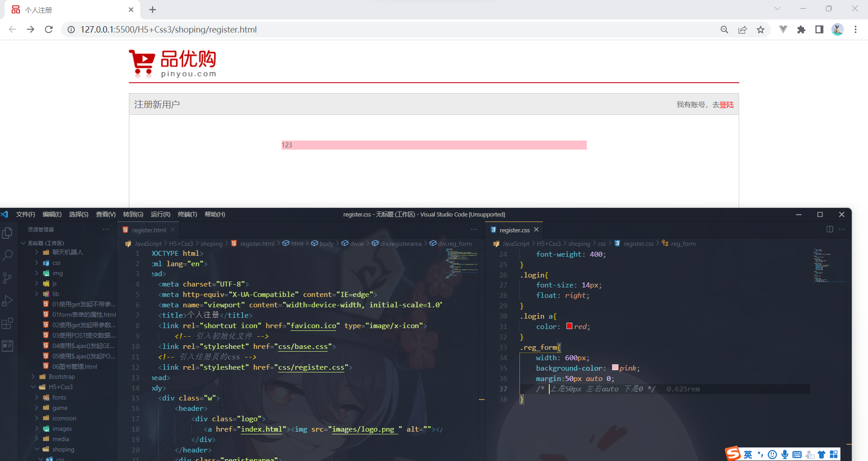Open the Source Control sidebar icon
This screenshot has height=461, width=868.
(7, 278)
